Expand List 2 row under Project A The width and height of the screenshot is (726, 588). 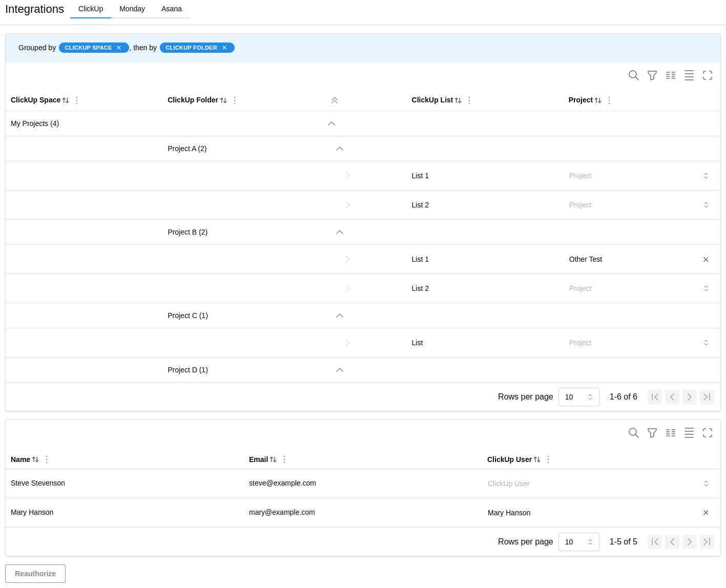click(348, 205)
